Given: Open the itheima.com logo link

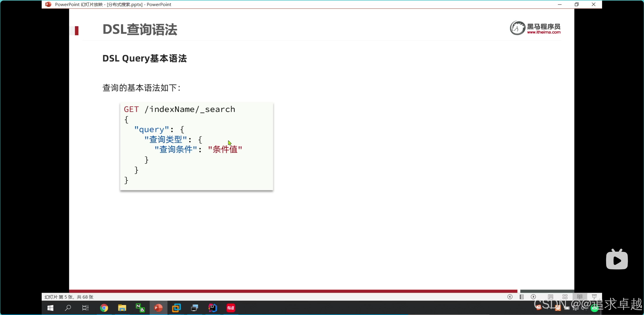Looking at the screenshot, I should [535, 28].
